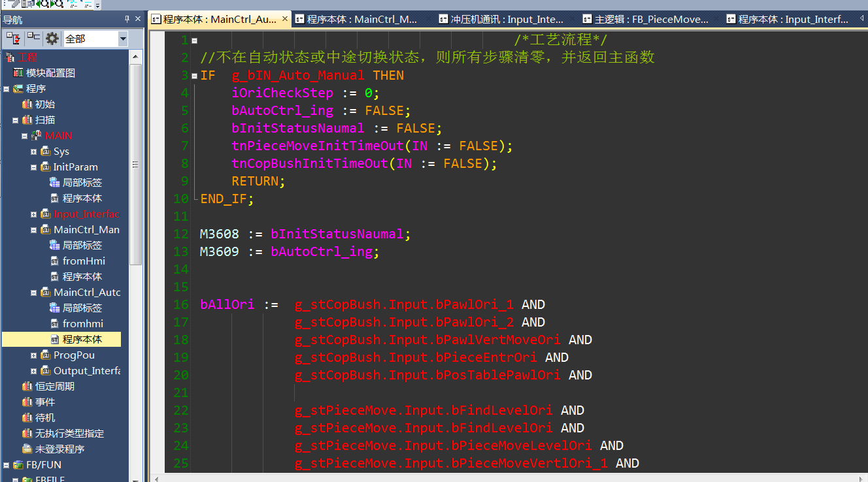Viewport: 868px width, 482px height.
Task: Click the expand-all tree icon in navigation toolbar
Action: point(13,39)
